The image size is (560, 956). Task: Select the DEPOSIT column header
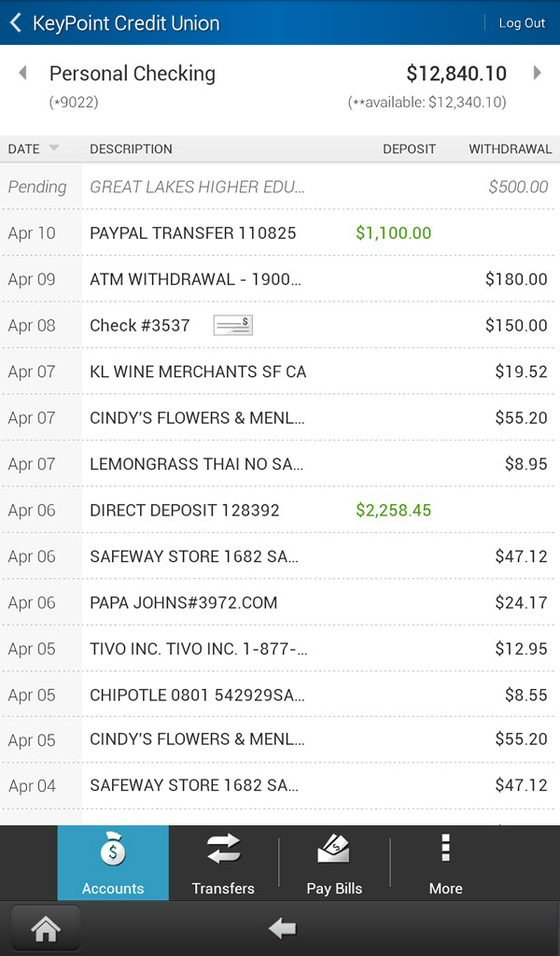[x=409, y=148]
